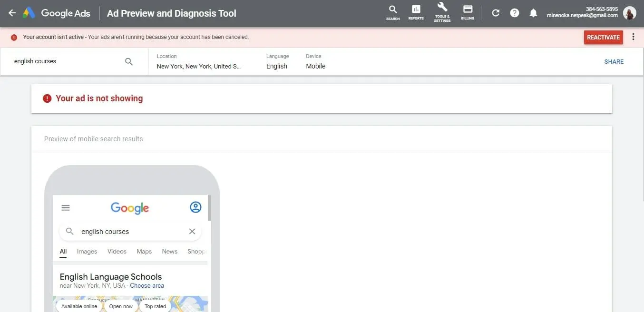The width and height of the screenshot is (644, 312).
Task: Switch to the Videos tab in preview
Action: pos(117,252)
